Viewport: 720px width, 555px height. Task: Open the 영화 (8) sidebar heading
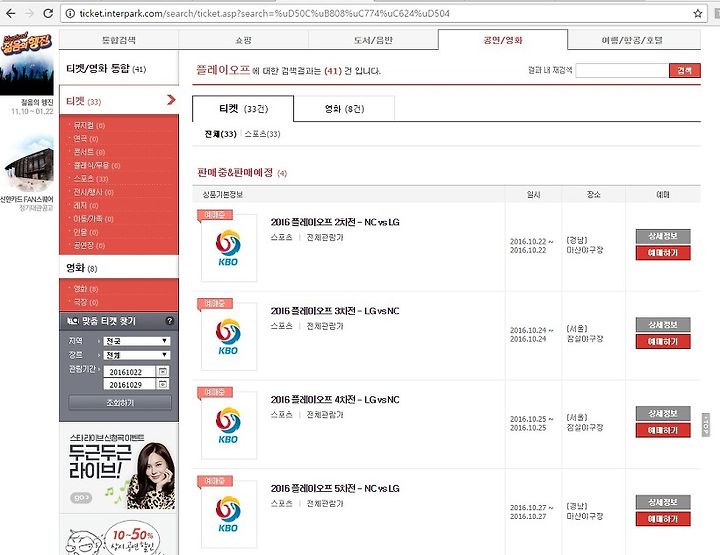tap(82, 268)
